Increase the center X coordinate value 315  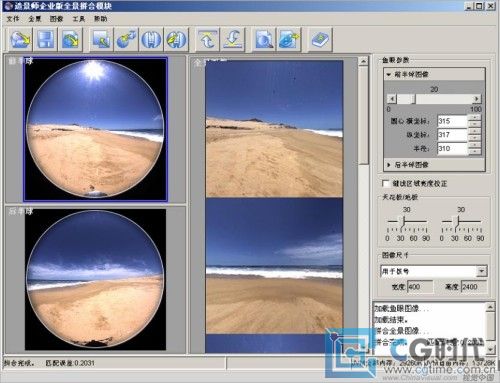point(474,118)
